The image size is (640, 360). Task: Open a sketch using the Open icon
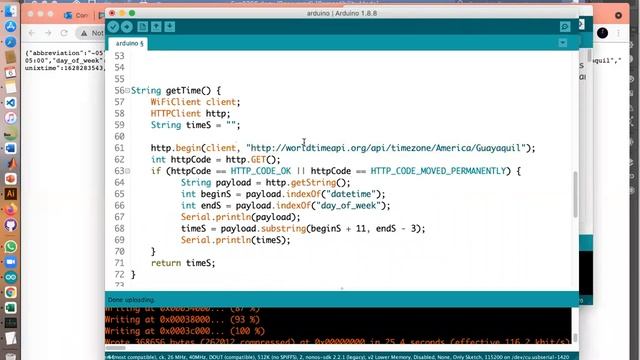156,27
